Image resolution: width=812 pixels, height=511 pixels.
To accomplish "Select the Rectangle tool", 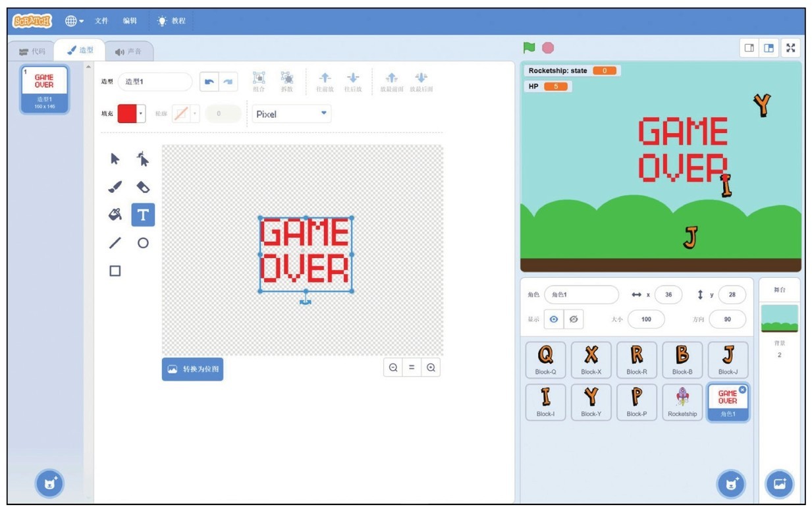I will pyautogui.click(x=115, y=271).
